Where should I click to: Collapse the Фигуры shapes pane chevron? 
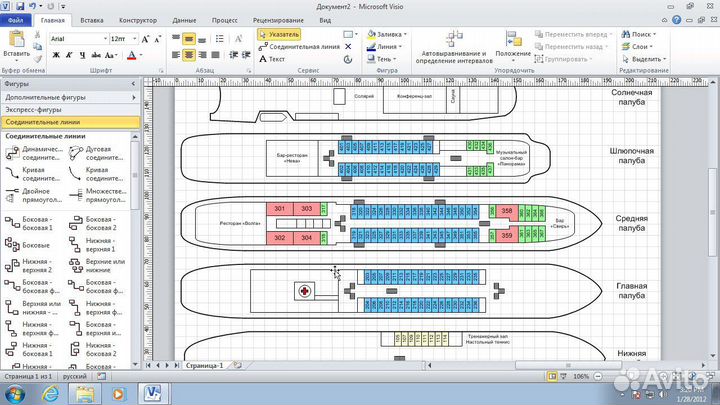[134, 84]
